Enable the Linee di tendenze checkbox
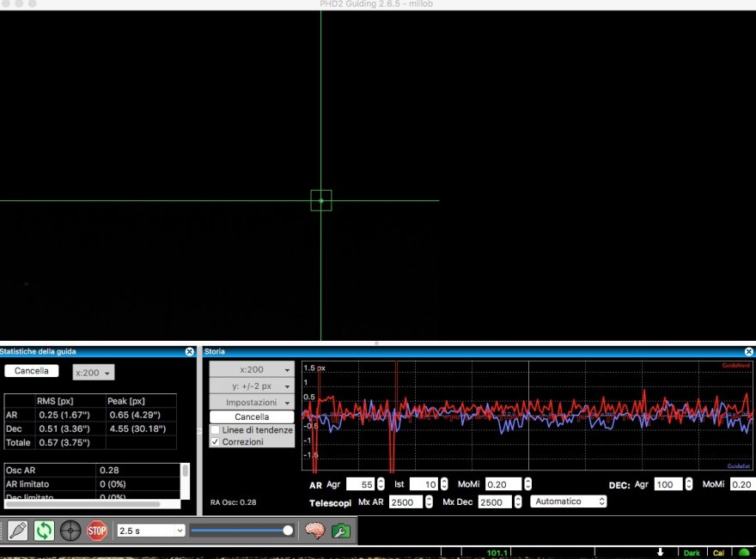 [216, 429]
